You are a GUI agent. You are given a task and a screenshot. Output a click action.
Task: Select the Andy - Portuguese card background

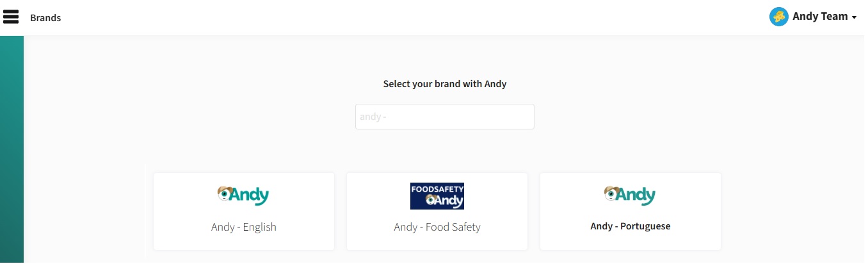(631, 211)
